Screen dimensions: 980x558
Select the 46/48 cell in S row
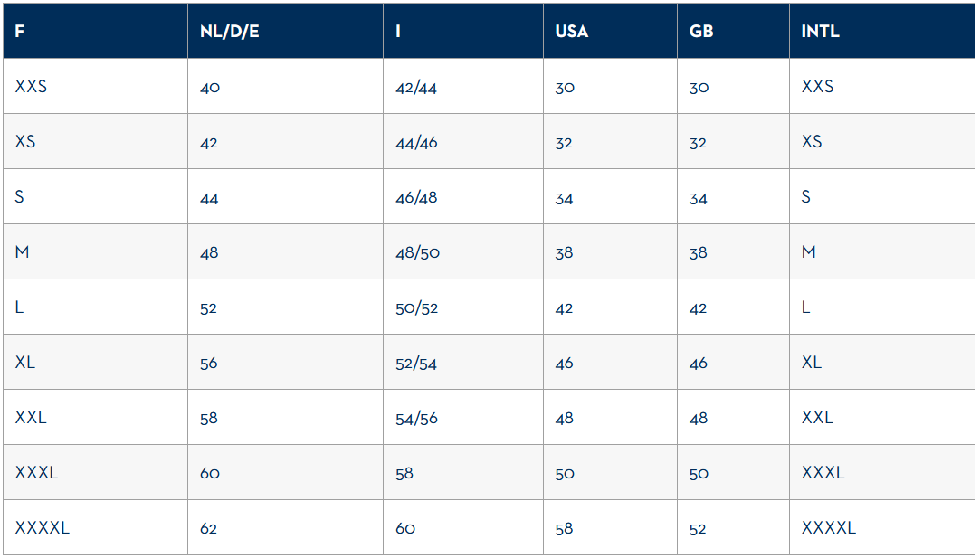pos(463,196)
